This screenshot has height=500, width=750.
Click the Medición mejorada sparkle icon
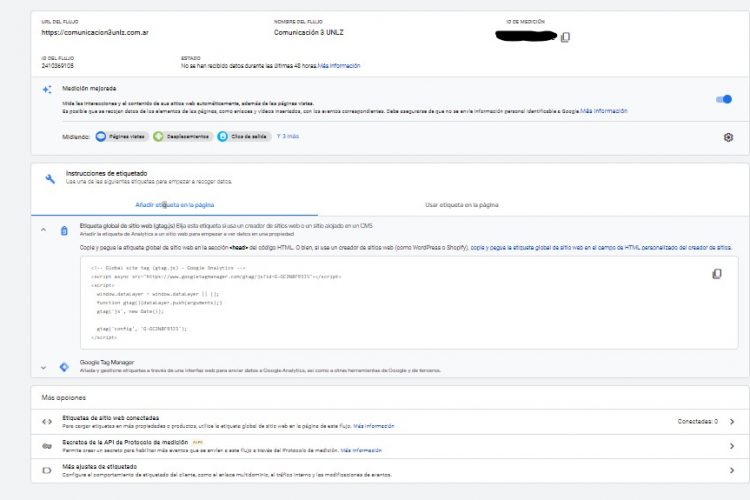pos(47,89)
